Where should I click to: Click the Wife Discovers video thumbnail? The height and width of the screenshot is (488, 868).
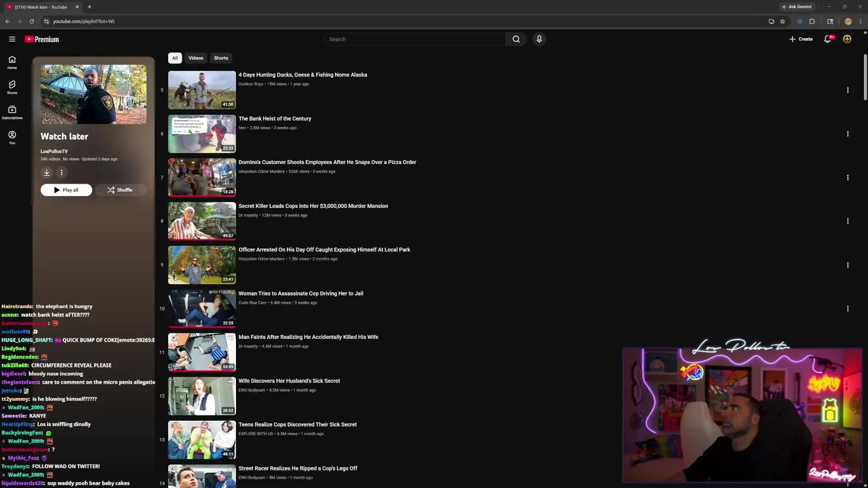(x=202, y=396)
